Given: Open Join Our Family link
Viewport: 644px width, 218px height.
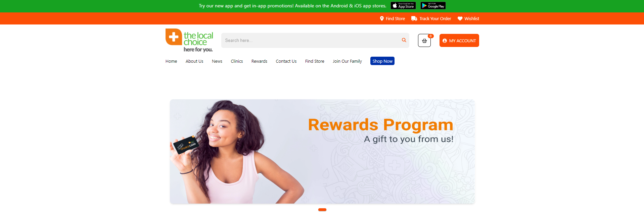Looking at the screenshot, I should point(347,61).
